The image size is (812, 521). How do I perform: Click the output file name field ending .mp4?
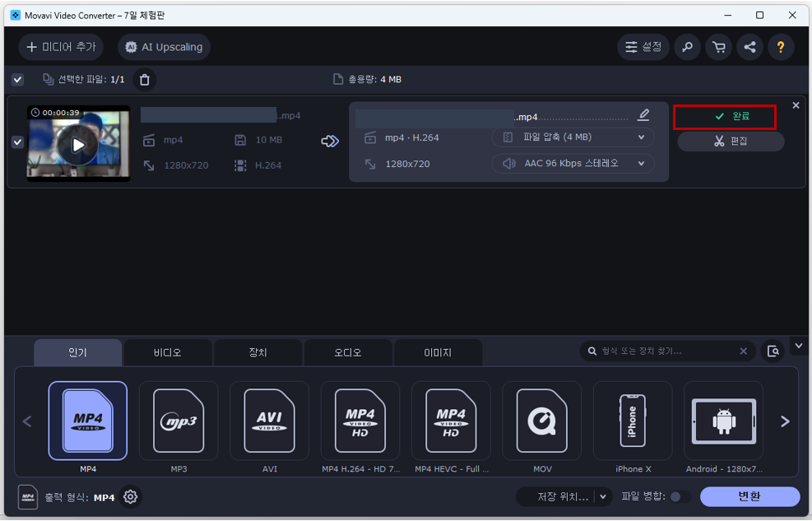point(491,117)
